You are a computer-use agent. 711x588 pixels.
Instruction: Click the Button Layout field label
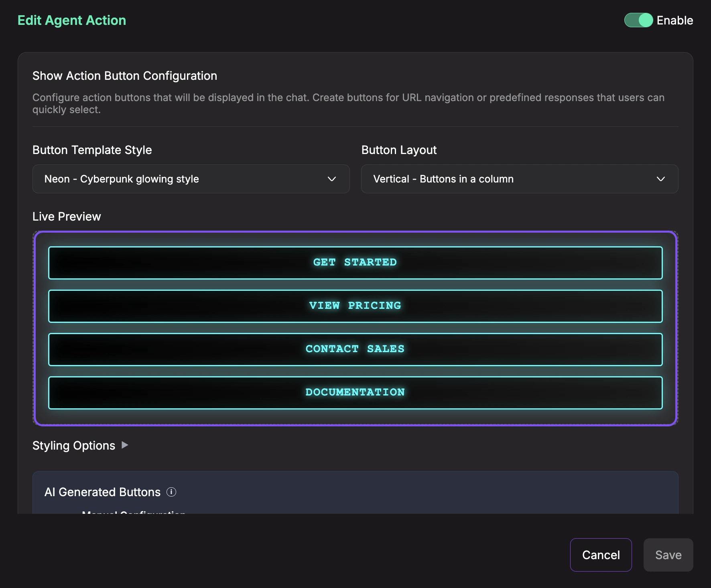(399, 150)
